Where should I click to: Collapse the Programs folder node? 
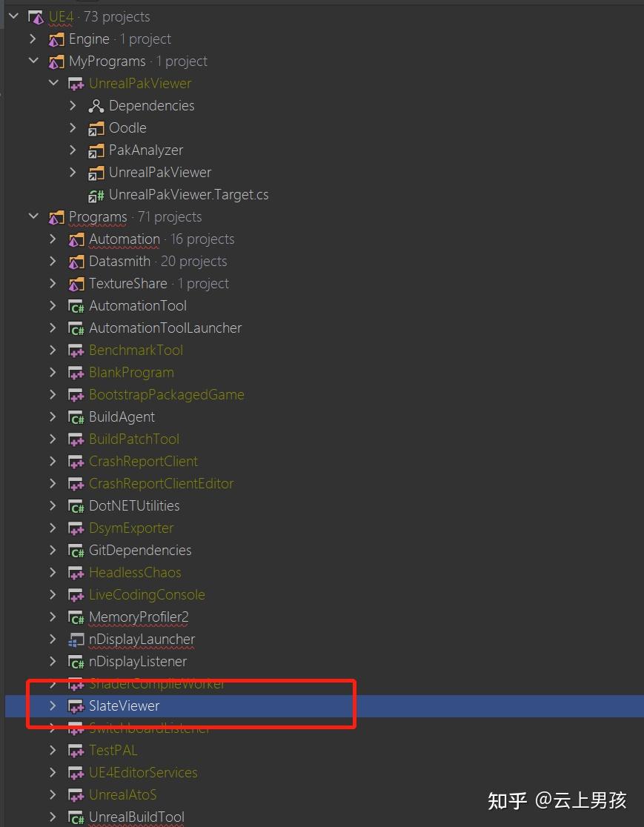(33, 216)
